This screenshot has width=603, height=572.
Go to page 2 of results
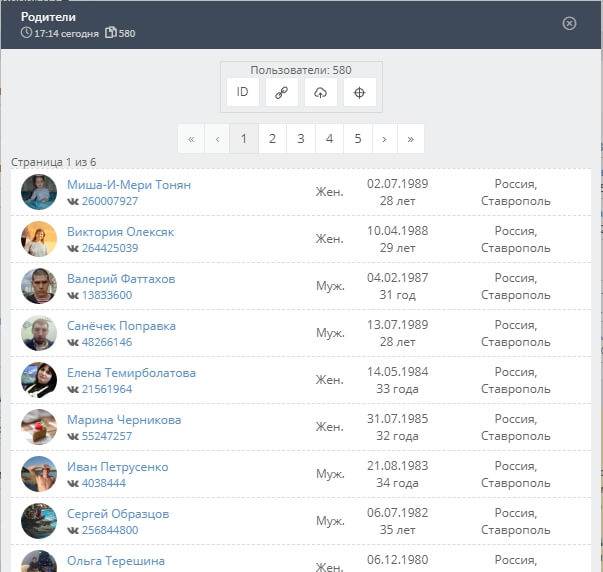[x=271, y=139]
